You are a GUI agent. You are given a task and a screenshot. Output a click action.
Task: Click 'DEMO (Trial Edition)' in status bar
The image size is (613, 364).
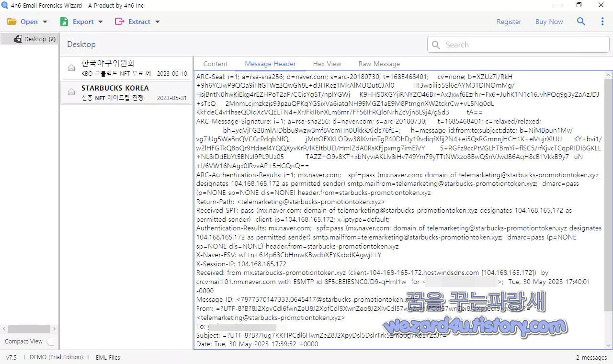pyautogui.click(x=56, y=357)
